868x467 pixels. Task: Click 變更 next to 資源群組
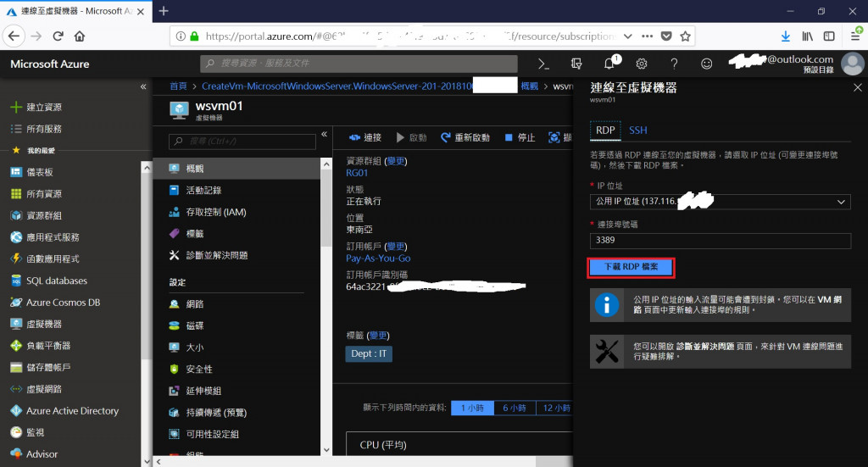(396, 161)
